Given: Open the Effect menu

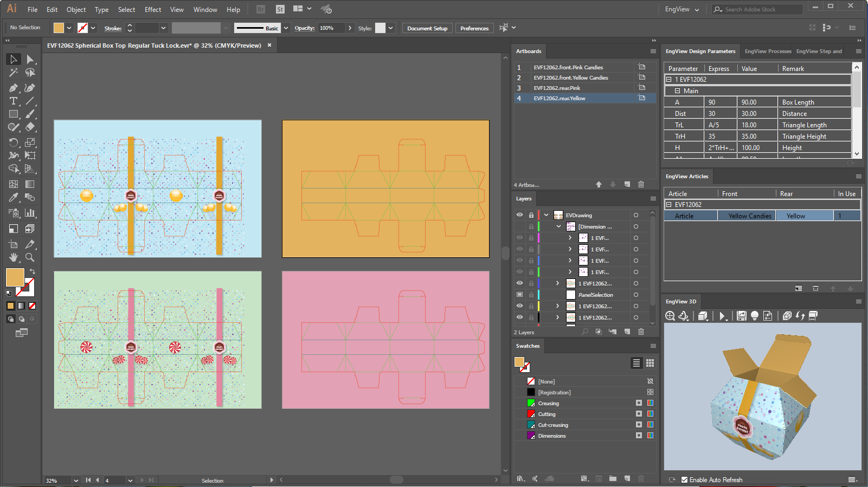Looking at the screenshot, I should [x=152, y=10].
